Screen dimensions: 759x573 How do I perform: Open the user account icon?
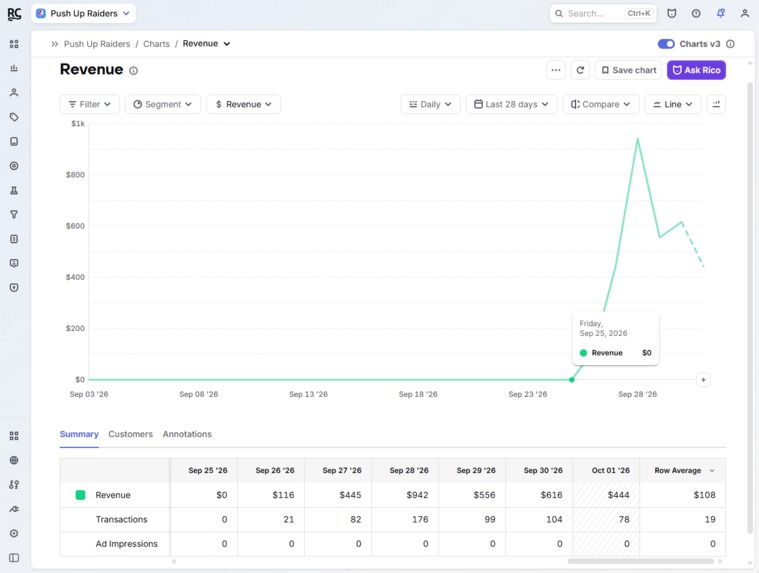click(x=745, y=14)
